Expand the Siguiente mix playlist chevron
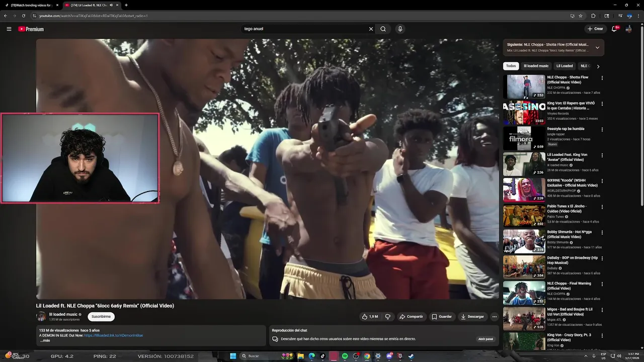Image resolution: width=644 pixels, height=362 pixels. (x=597, y=48)
